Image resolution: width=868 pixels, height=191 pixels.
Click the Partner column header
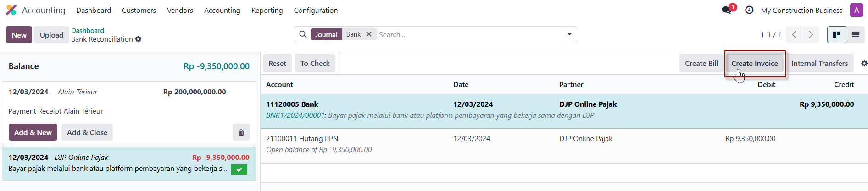click(571, 85)
